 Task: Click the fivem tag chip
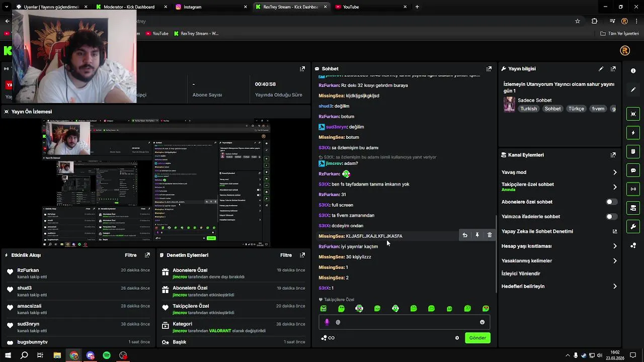click(x=598, y=109)
